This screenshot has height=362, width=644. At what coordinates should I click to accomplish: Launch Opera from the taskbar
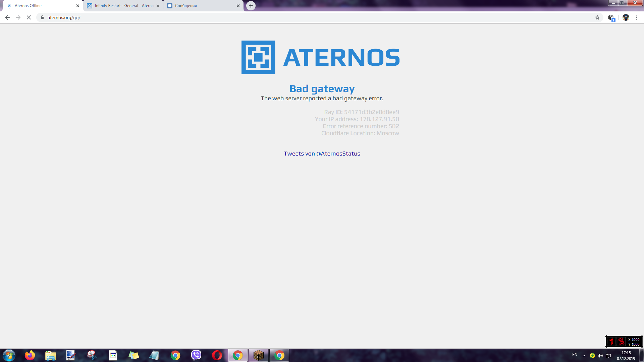pyautogui.click(x=217, y=355)
